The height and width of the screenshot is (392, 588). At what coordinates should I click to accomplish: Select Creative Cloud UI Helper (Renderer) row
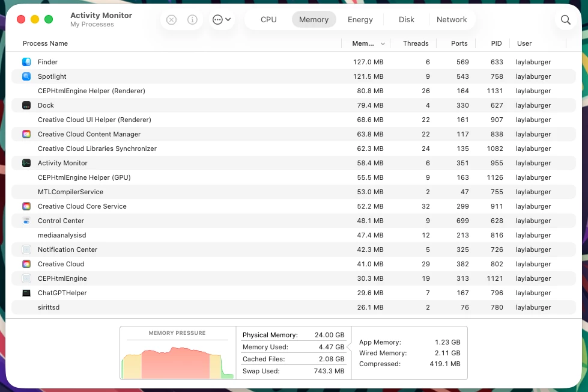click(x=294, y=120)
